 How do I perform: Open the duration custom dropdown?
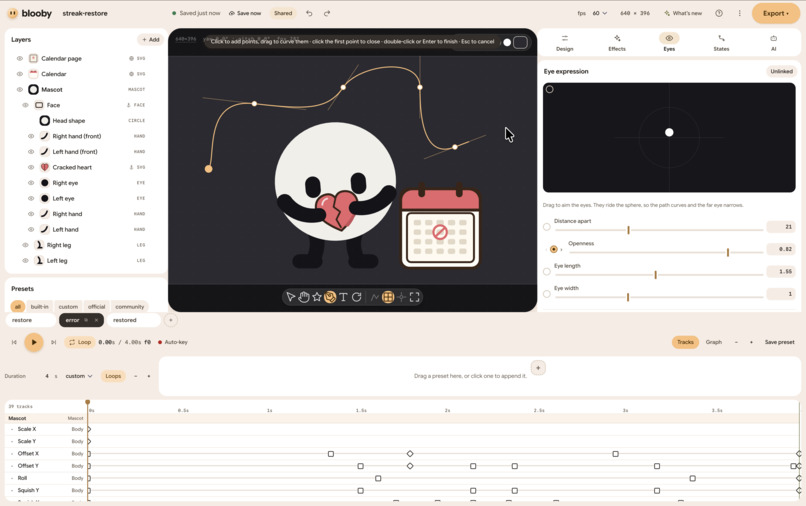(x=79, y=376)
